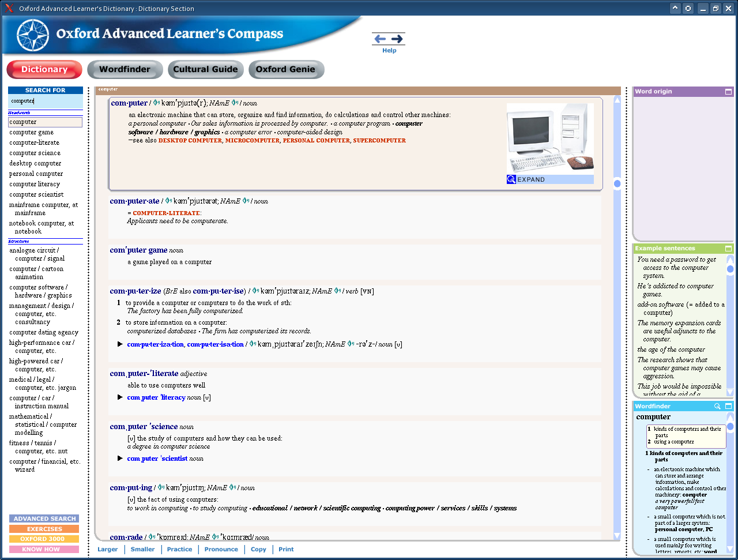Play British pronunciation of computing
Image resolution: width=738 pixels, height=560 pixels.
click(161, 487)
